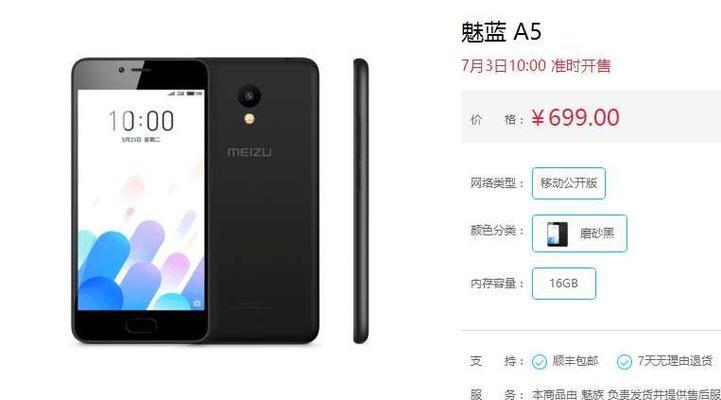Click the 顺丰包邮 shipping label
Image resolution: width=721 pixels, height=400 pixels.
[x=575, y=361]
